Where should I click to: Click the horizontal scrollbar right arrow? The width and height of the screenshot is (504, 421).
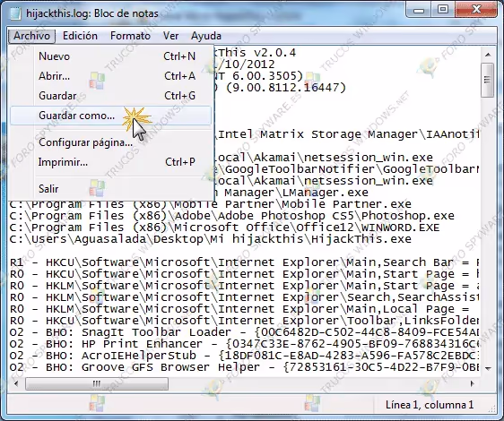tap(473, 383)
